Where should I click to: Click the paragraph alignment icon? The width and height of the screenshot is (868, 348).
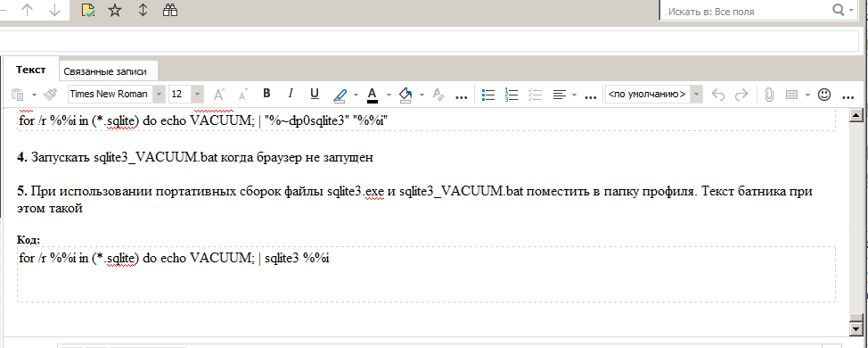click(x=559, y=95)
